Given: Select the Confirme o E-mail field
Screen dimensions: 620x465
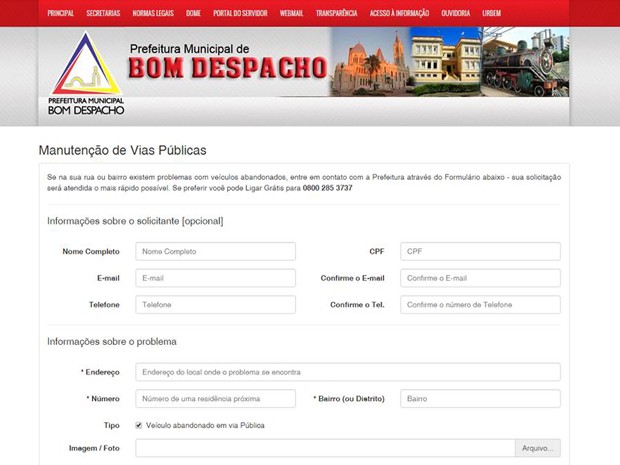Looking at the screenshot, I should tap(480, 278).
